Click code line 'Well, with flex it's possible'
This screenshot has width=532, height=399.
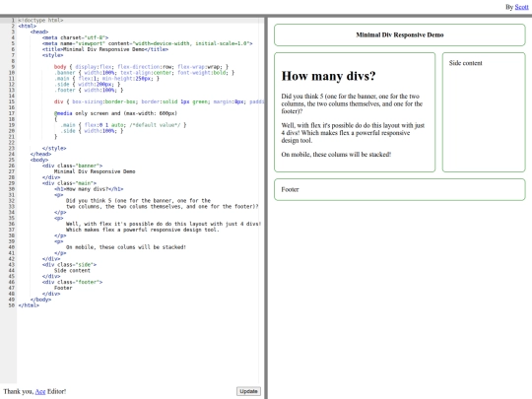point(164,224)
